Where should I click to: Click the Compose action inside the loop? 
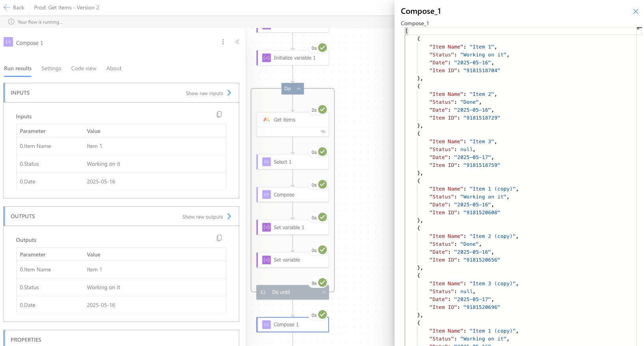tap(293, 195)
